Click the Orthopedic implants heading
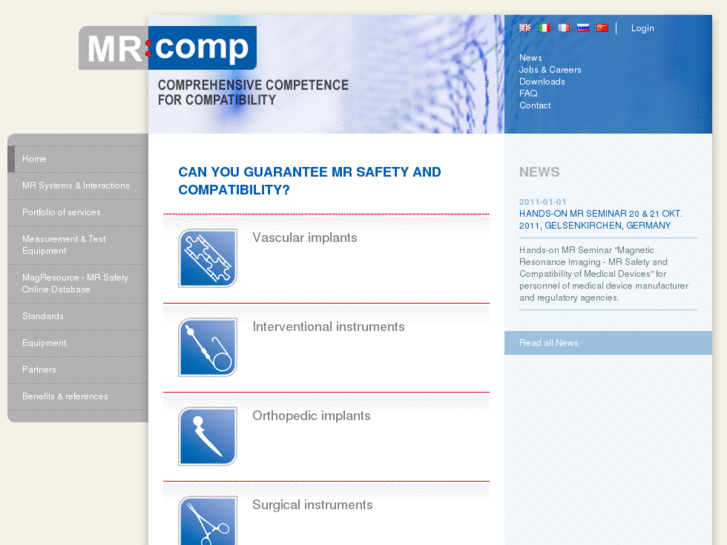 click(x=311, y=416)
